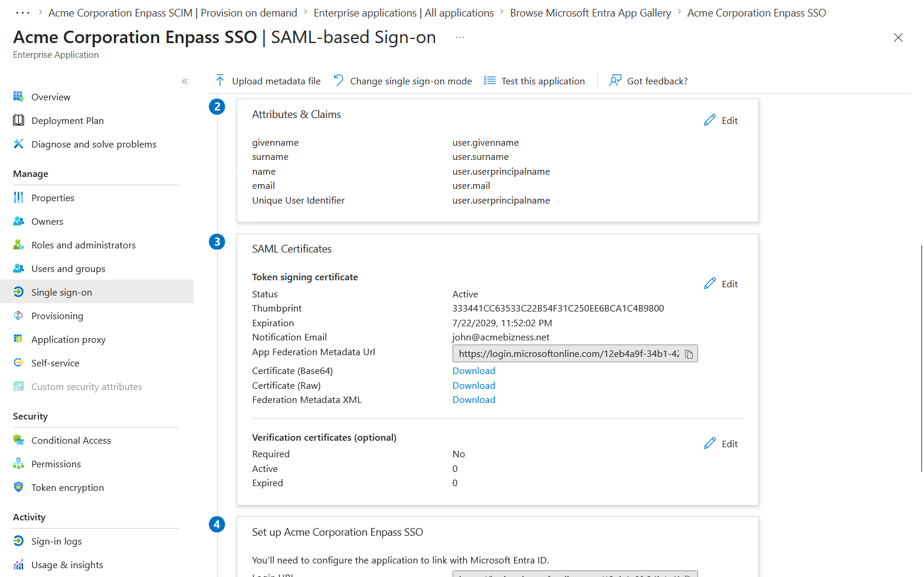This screenshot has width=924, height=577.
Task: Open the more options ellipsis beside the title
Action: pyautogui.click(x=460, y=38)
